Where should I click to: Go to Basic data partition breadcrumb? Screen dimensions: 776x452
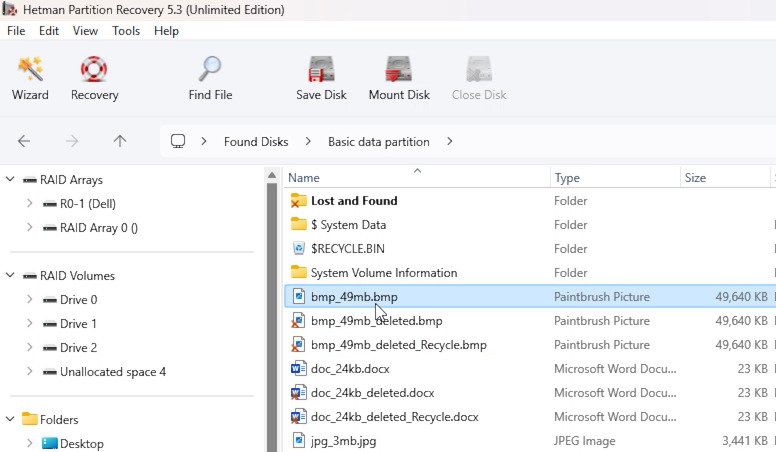(379, 142)
